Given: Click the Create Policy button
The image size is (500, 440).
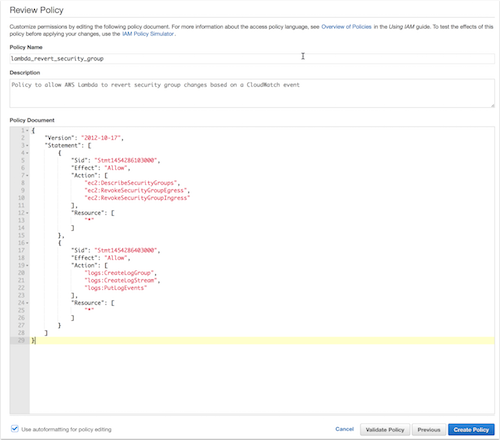Looking at the screenshot, I should (471, 430).
